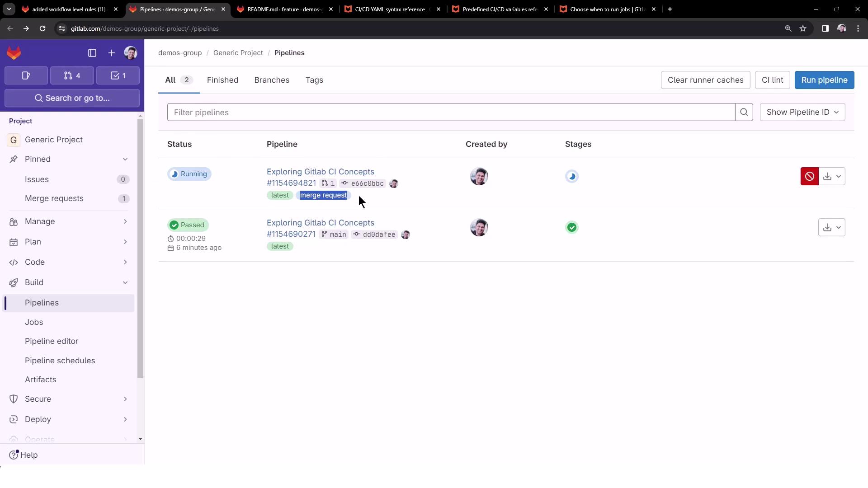Expand the Code sidebar section

pos(125,262)
